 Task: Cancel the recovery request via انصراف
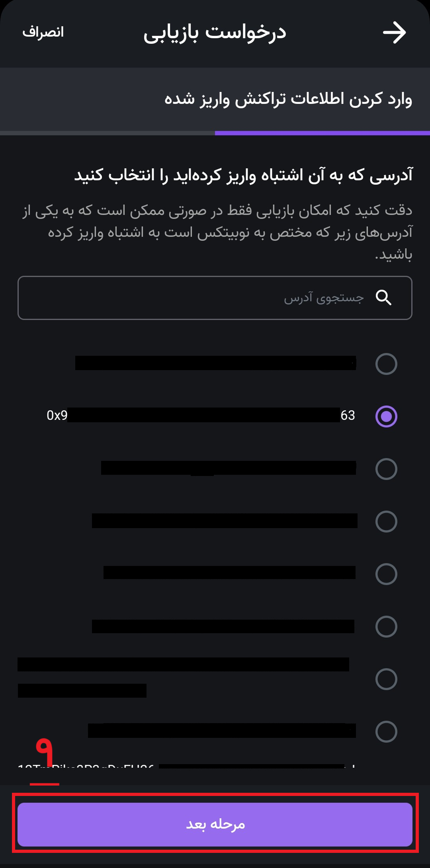pos(43,32)
